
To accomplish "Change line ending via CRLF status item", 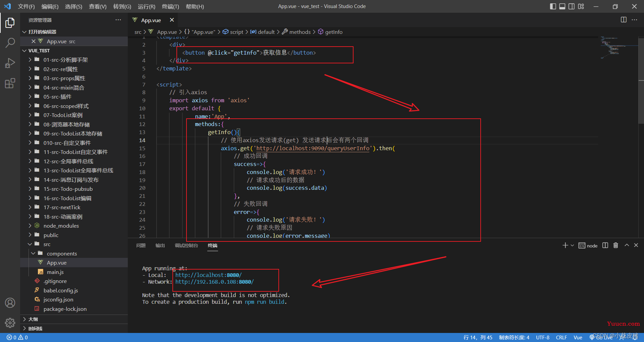I will [x=561, y=338].
